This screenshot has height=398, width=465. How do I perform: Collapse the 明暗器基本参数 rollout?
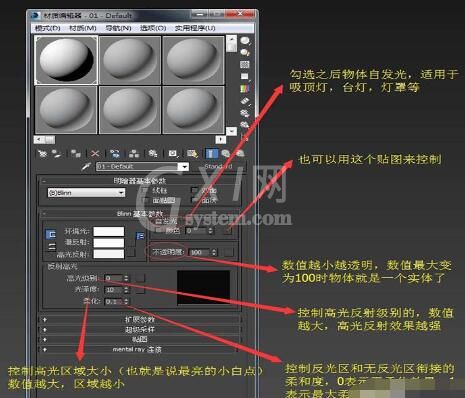pos(140,181)
